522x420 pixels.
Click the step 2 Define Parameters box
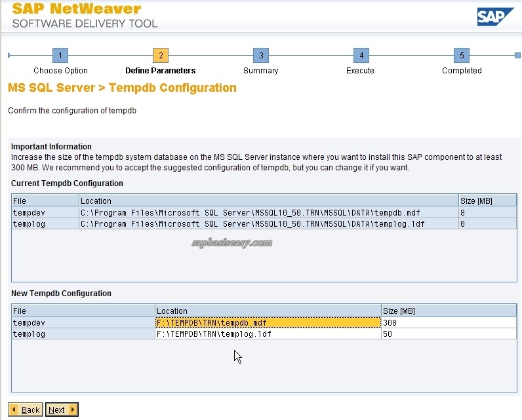(161, 55)
